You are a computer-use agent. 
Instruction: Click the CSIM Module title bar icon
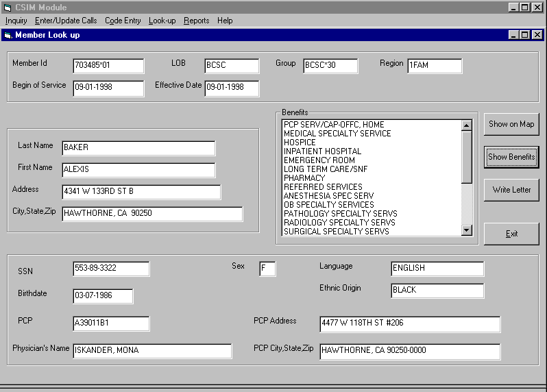point(8,8)
